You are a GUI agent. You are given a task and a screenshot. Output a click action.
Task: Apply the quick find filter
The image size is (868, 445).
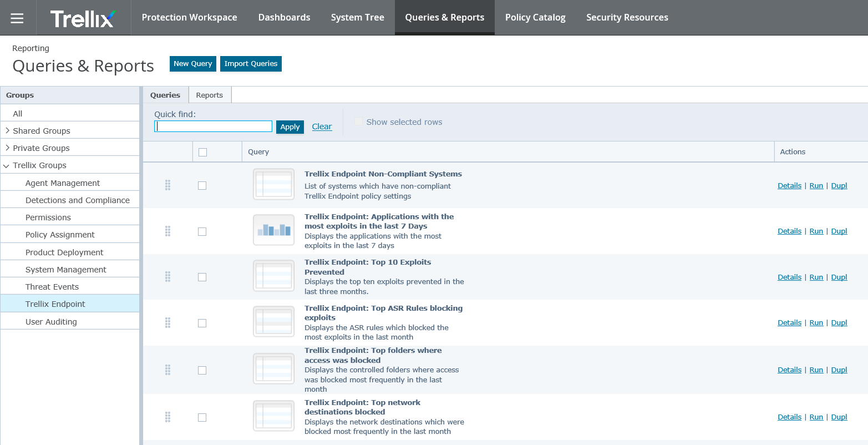pos(290,127)
